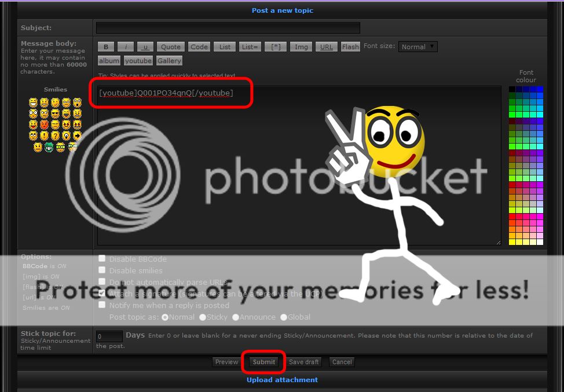This screenshot has height=392, width=564.
Task: Insert the frowning evil smiley
Action: 66,125
